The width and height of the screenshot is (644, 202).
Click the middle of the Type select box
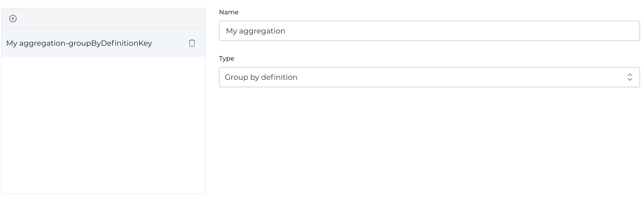(x=429, y=77)
